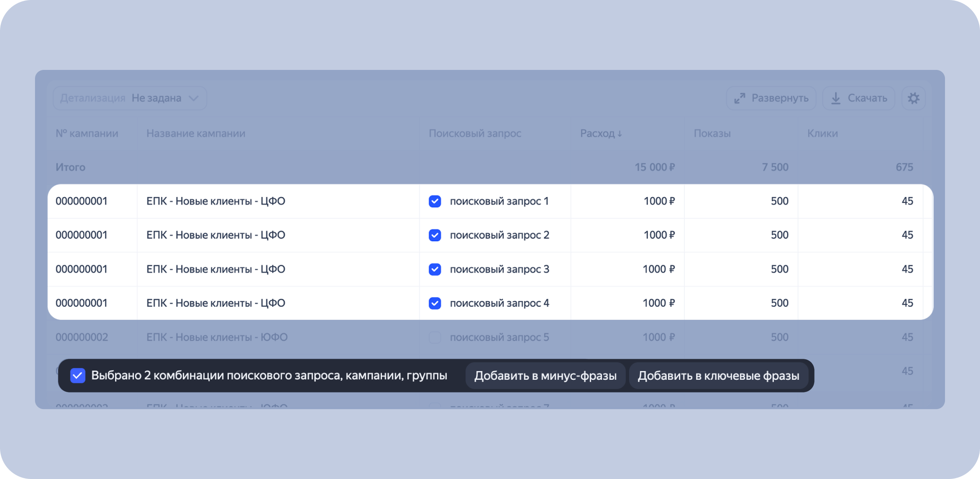
Task: Click the Клики column header
Action: pos(822,133)
